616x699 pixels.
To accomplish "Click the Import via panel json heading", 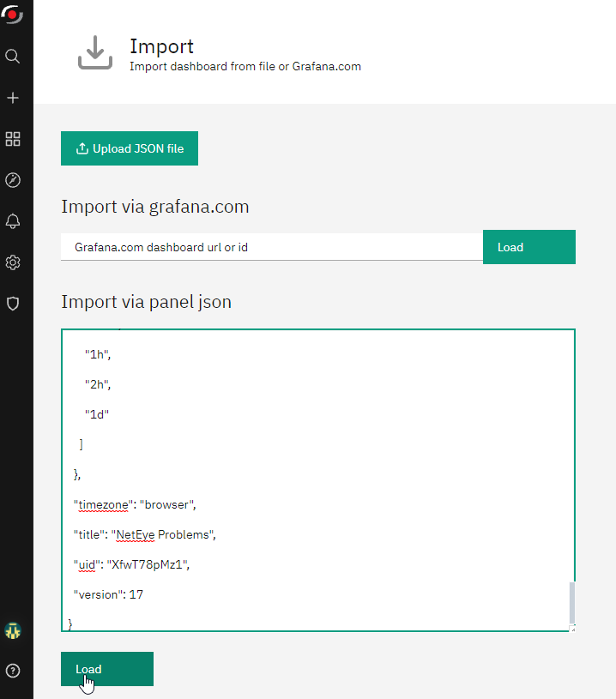I will 147,302.
